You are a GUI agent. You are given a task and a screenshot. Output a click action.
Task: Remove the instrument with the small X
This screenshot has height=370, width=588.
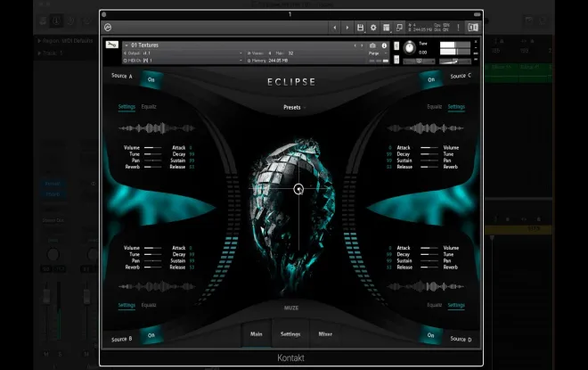point(476,42)
